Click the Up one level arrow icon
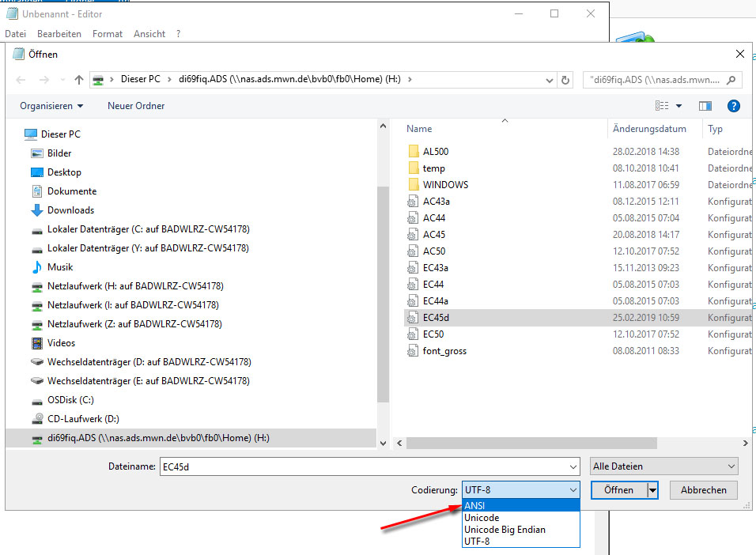756x555 pixels. point(79,80)
